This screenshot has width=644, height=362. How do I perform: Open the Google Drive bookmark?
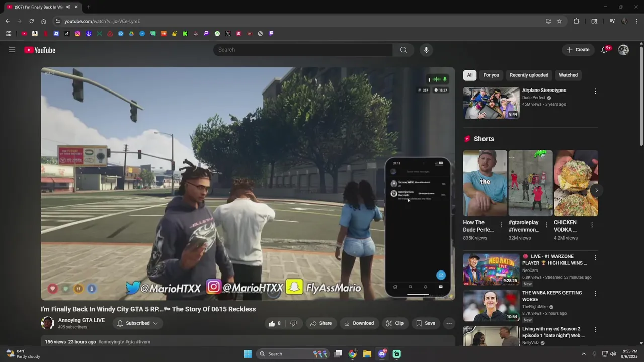[131, 34]
